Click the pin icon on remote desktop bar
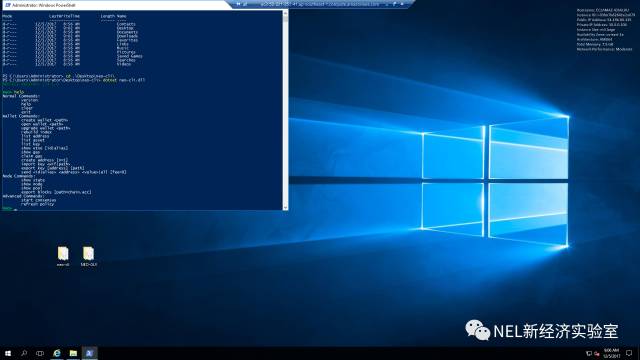640x360 pixels. pyautogui.click(x=239, y=4)
